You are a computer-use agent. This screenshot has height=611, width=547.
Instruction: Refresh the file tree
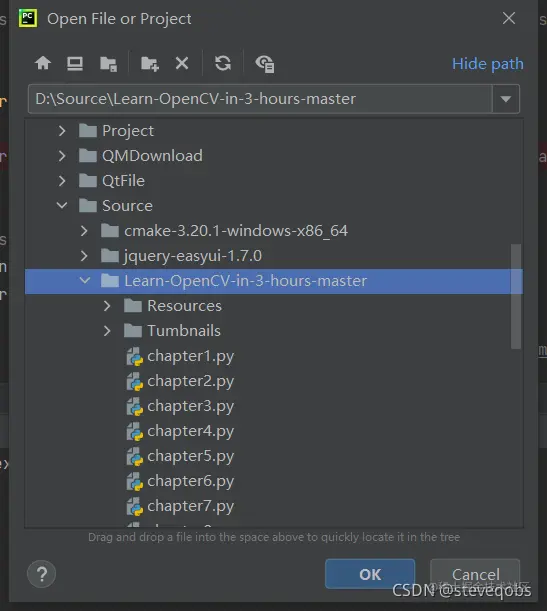click(223, 63)
